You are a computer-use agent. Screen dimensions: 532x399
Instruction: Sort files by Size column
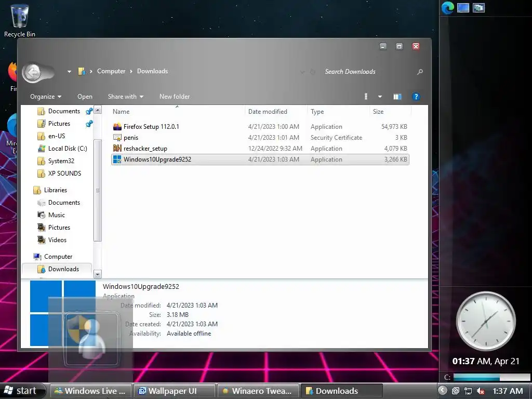tap(378, 112)
